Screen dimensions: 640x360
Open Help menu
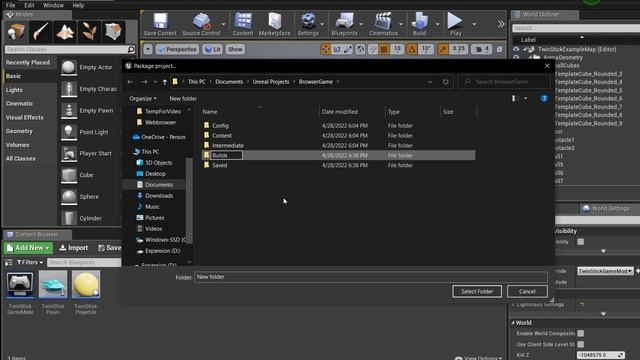(x=78, y=5)
